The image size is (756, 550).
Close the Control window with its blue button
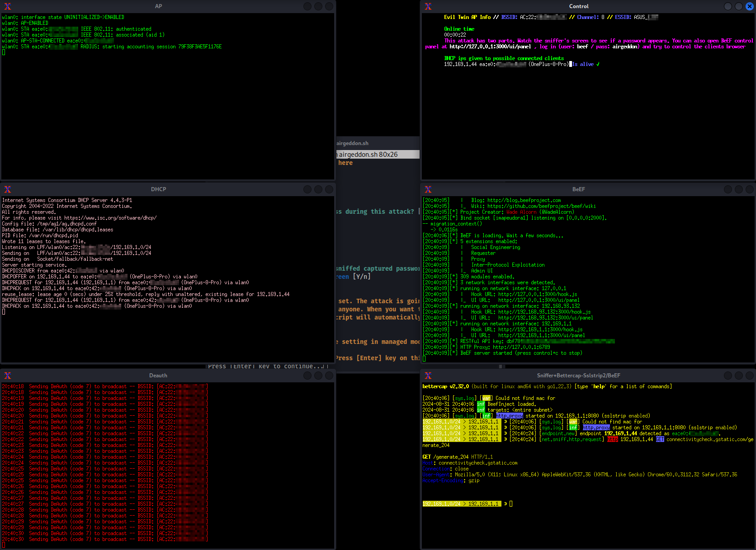point(749,6)
